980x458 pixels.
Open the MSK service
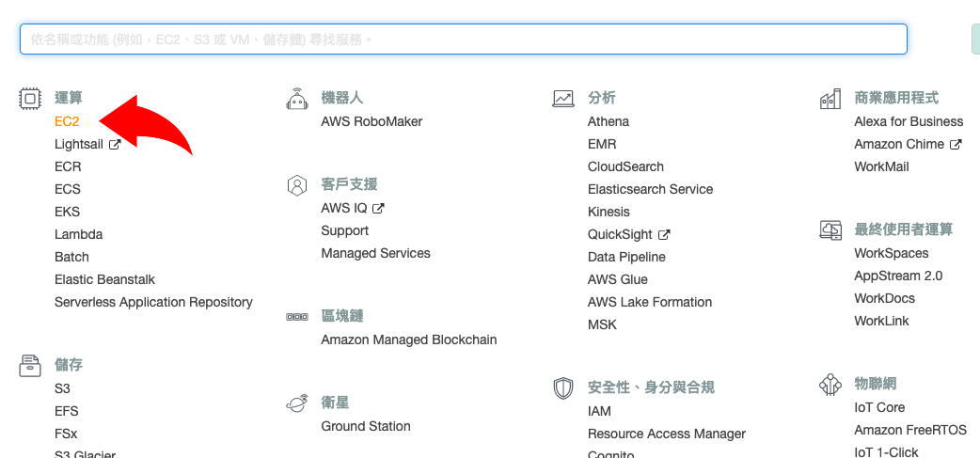(x=602, y=324)
